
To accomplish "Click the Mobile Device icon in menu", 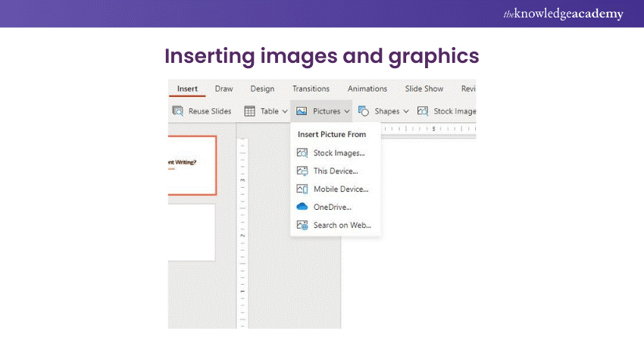I will 302,189.
